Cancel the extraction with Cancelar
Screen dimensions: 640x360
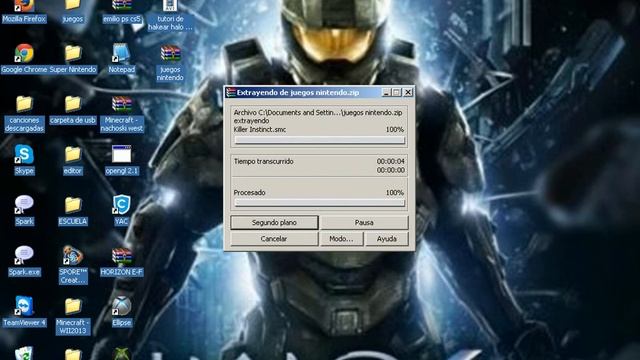click(274, 239)
